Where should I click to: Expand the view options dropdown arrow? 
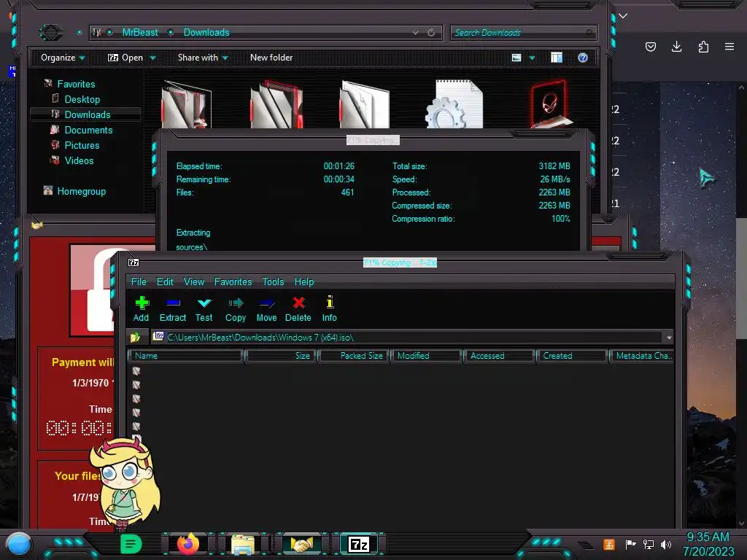[x=532, y=58]
